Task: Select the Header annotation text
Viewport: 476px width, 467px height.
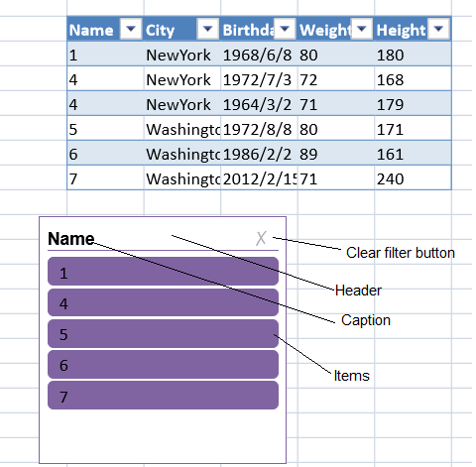Action: click(x=358, y=291)
